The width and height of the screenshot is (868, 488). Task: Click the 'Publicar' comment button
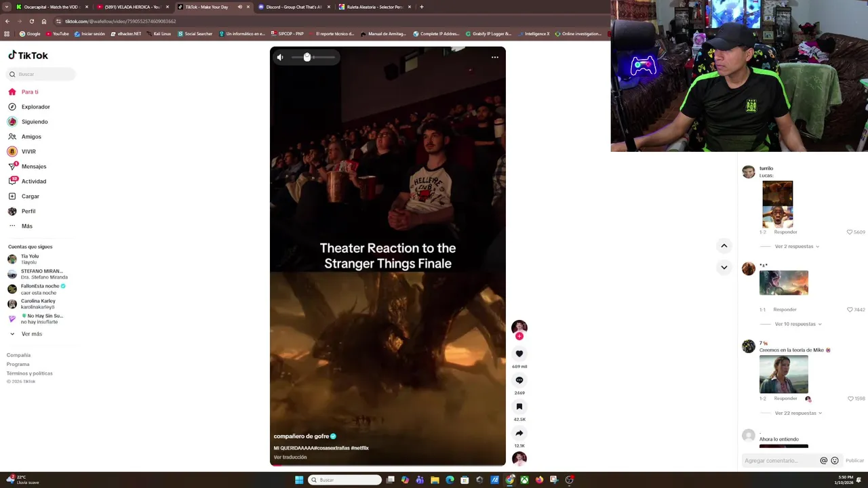[x=854, y=461]
